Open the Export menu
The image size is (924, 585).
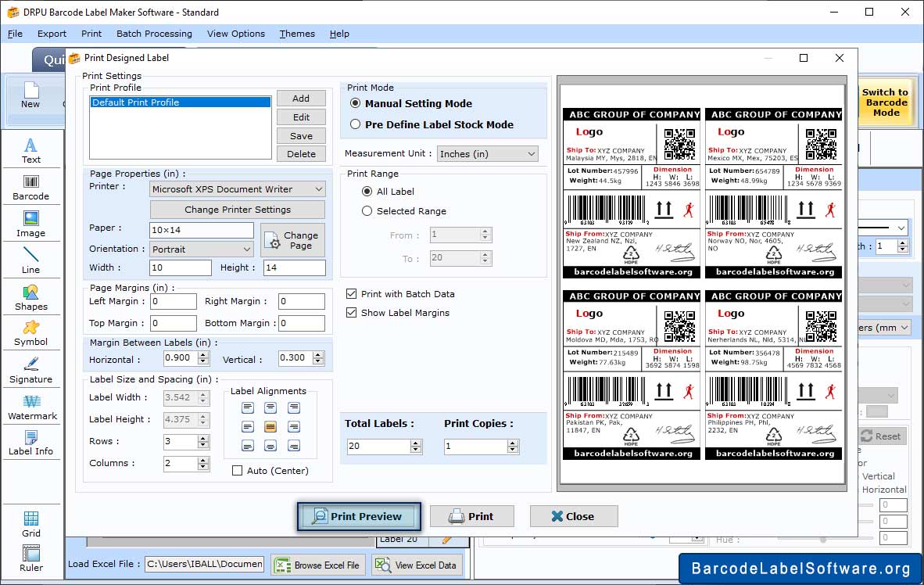[x=52, y=34]
